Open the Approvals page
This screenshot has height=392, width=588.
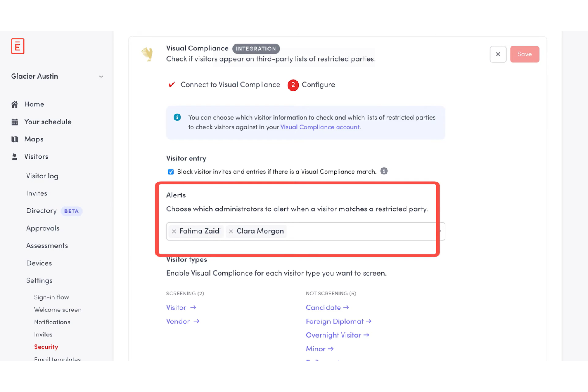click(x=43, y=228)
